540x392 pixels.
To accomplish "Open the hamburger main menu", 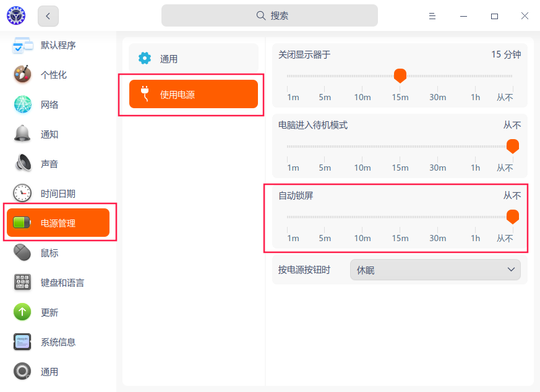I will tap(432, 16).
